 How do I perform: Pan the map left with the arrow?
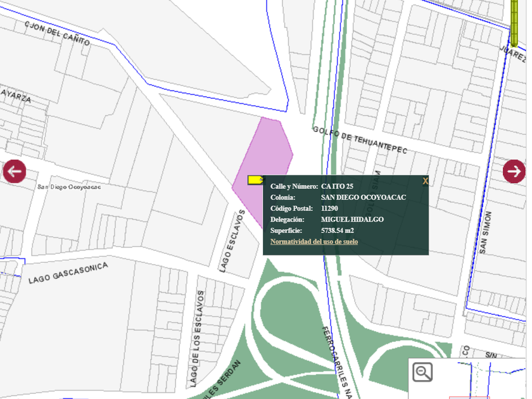(x=14, y=172)
